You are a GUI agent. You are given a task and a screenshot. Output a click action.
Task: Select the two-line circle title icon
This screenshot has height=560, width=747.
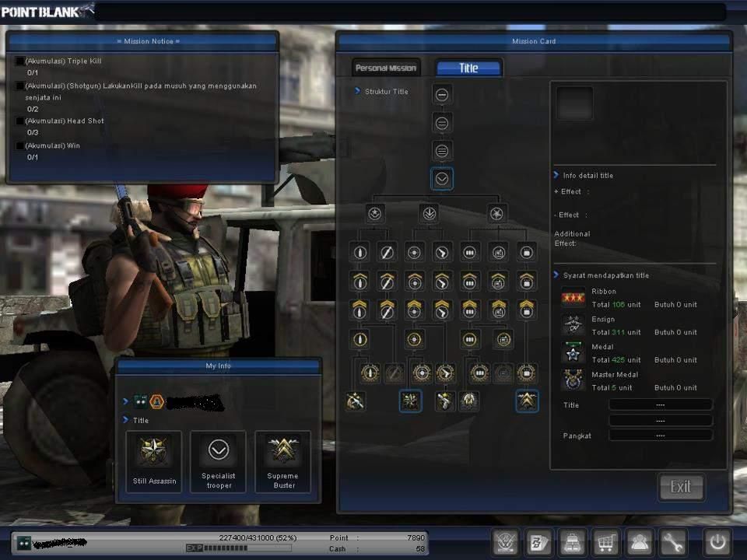[x=442, y=124]
